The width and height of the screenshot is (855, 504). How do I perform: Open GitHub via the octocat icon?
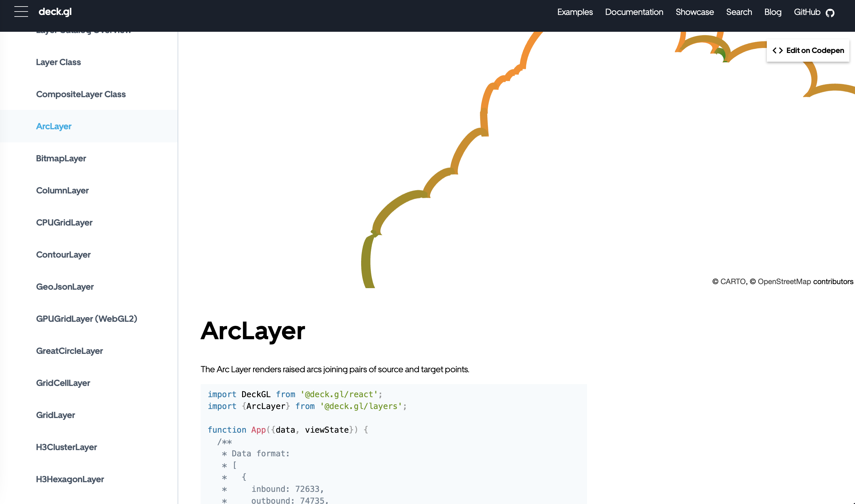coord(831,12)
